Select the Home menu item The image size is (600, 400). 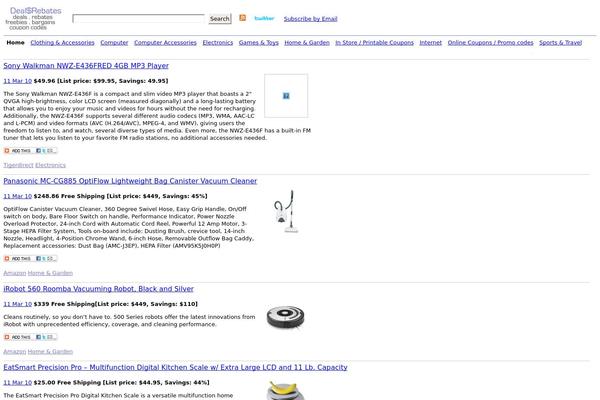(16, 42)
